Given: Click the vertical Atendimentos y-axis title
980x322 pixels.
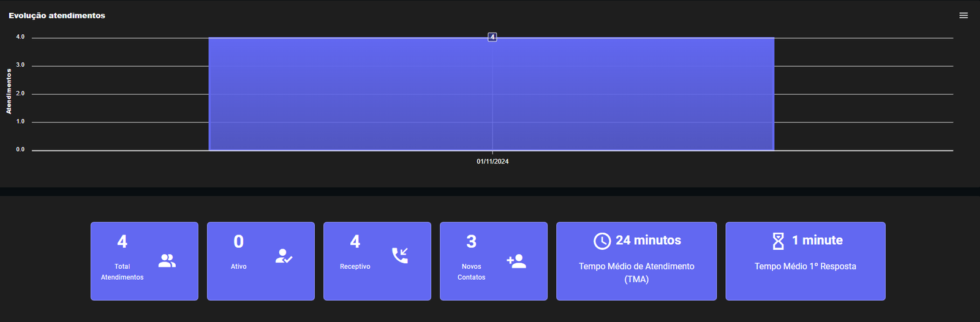Looking at the screenshot, I should click(9, 91).
